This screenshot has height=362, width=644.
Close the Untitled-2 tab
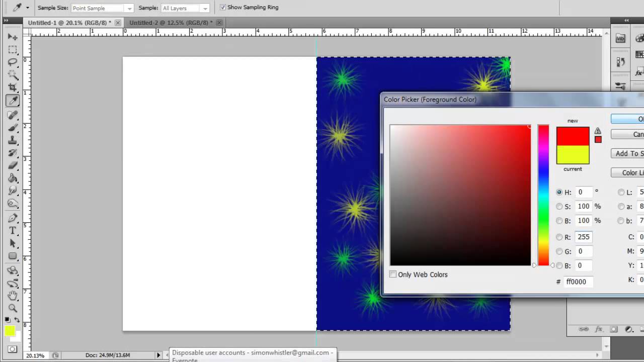(220, 23)
